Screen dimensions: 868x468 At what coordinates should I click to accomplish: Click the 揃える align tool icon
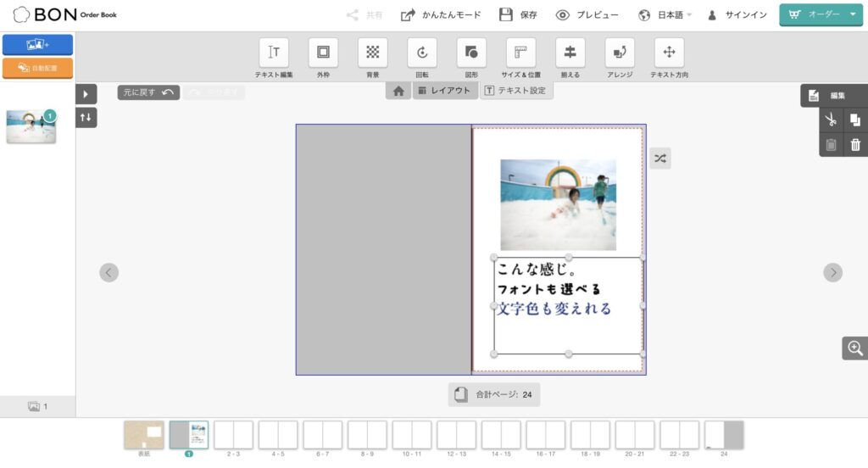pyautogui.click(x=570, y=53)
